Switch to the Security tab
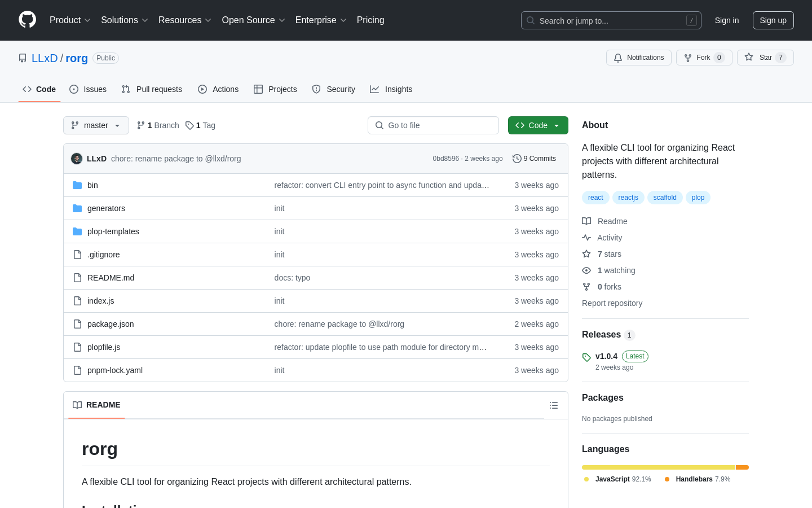The height and width of the screenshot is (508, 812). pos(334,89)
